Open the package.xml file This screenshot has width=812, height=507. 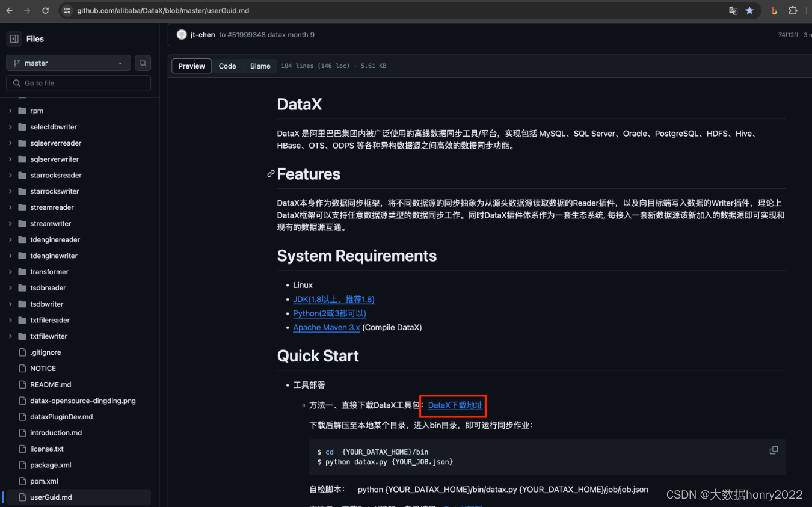click(x=51, y=466)
